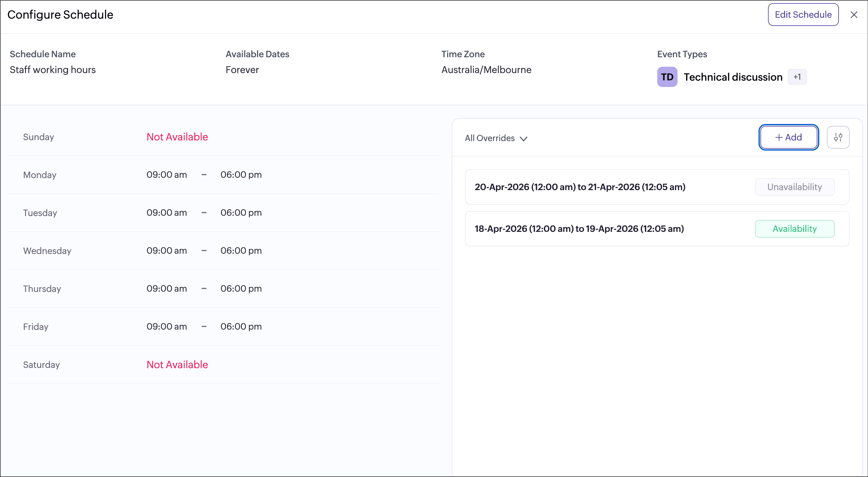Select the 20-Apr-2026 unavailability override
The width and height of the screenshot is (868, 477).
click(x=580, y=187)
